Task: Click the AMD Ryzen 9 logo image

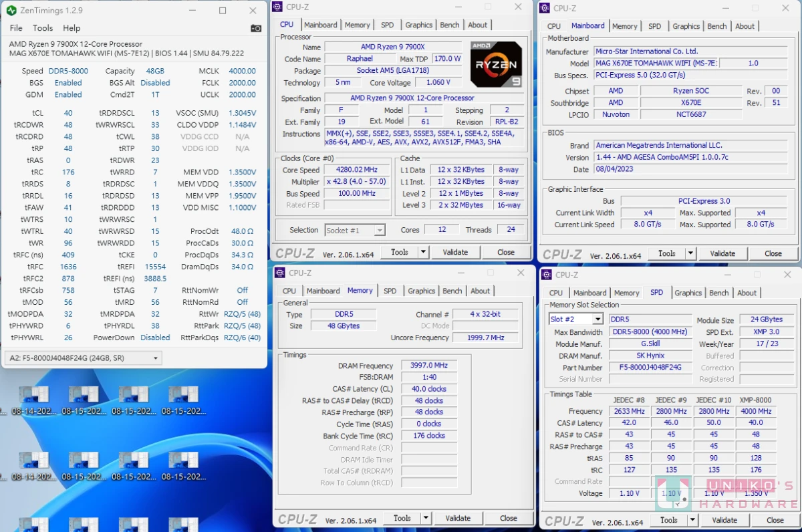Action: [496, 64]
